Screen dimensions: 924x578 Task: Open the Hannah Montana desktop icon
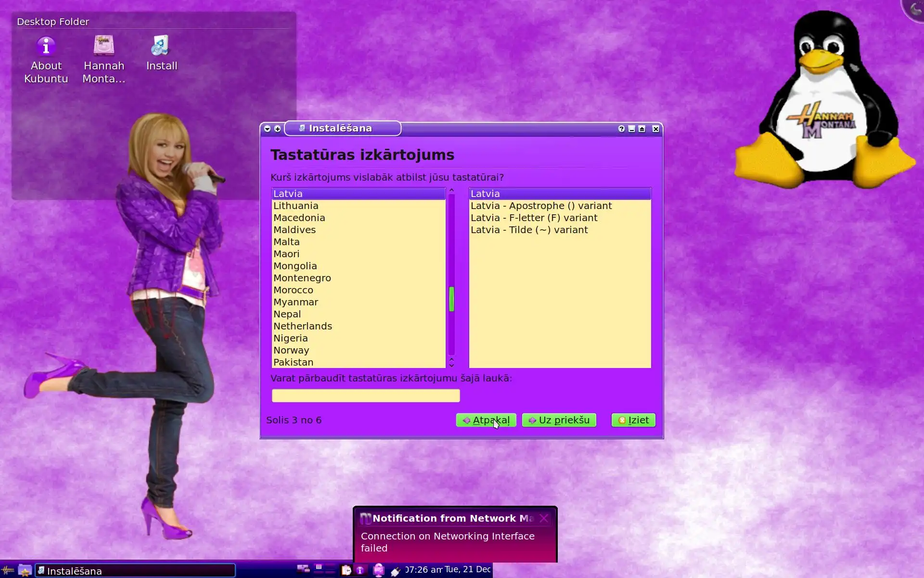(104, 47)
